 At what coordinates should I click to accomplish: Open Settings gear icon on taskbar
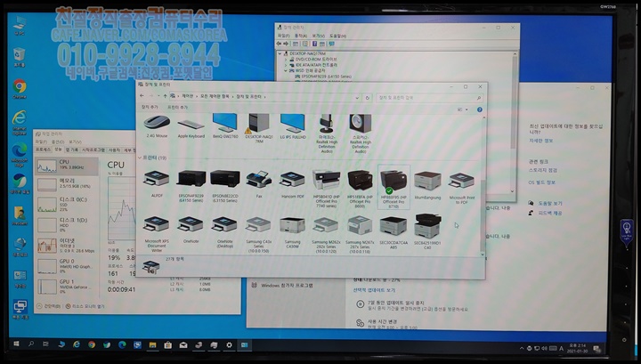click(229, 344)
